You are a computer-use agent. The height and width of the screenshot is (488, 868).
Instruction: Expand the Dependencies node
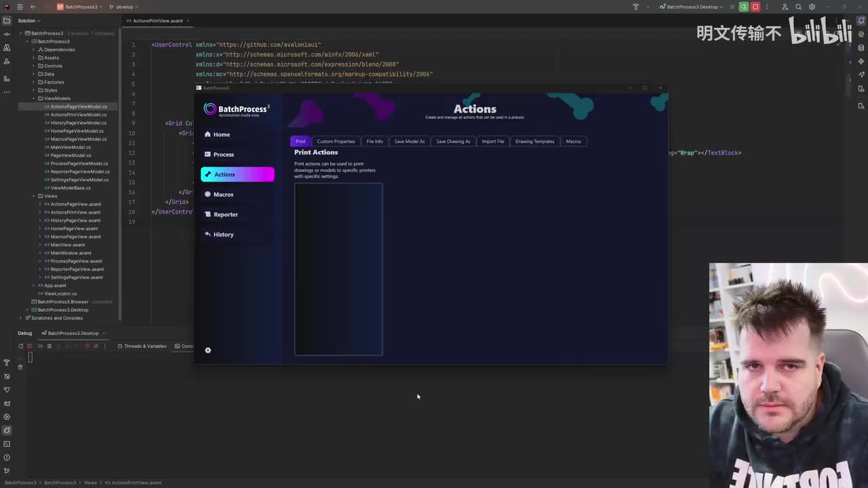[x=33, y=49]
